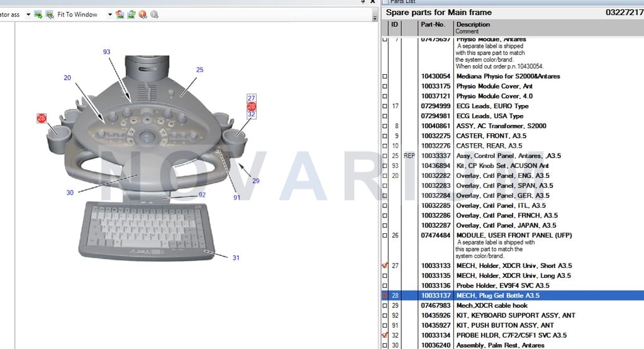644x349 pixels.
Task: Select row Overlay, Cntl Panel, ENG, A3.5
Action: pyautogui.click(x=513, y=175)
